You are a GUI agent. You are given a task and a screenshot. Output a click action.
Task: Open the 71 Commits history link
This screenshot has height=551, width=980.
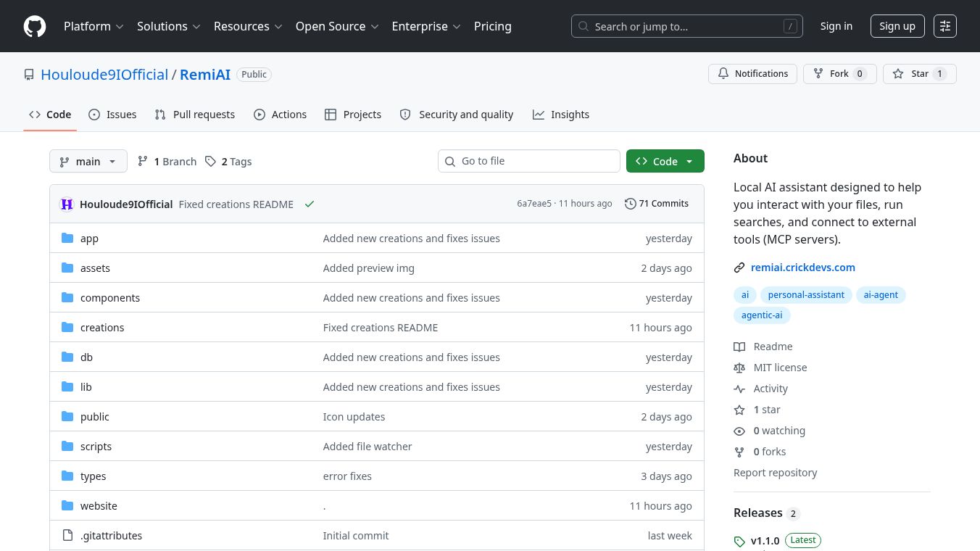657,204
